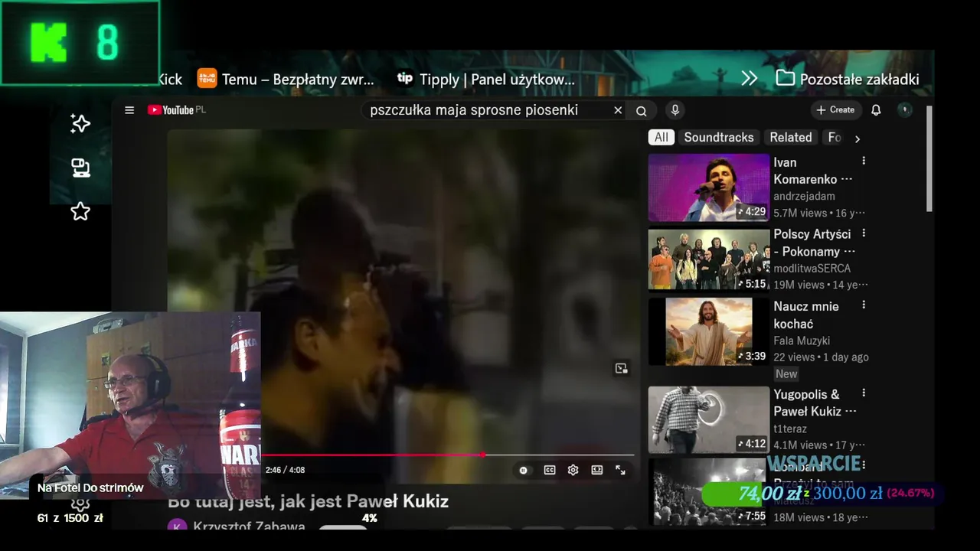Open options for Polscy Artyści video
This screenshot has height=551, width=980.
pyautogui.click(x=864, y=233)
